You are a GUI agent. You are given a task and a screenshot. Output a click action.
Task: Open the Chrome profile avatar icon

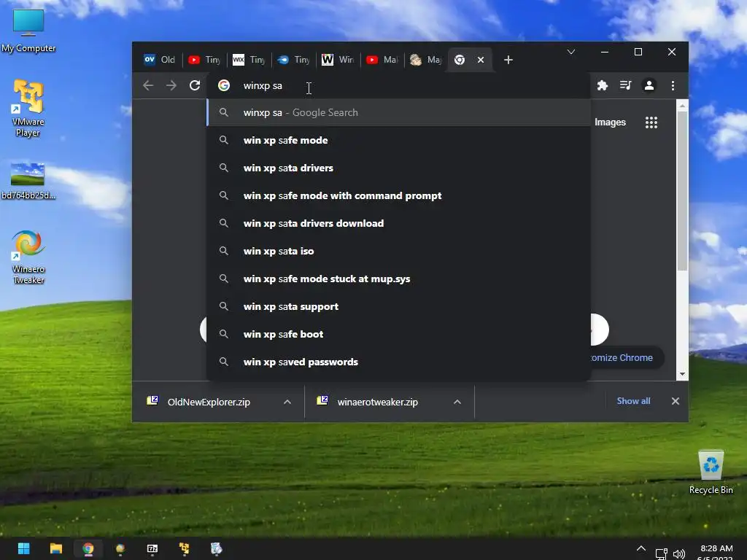coord(649,86)
